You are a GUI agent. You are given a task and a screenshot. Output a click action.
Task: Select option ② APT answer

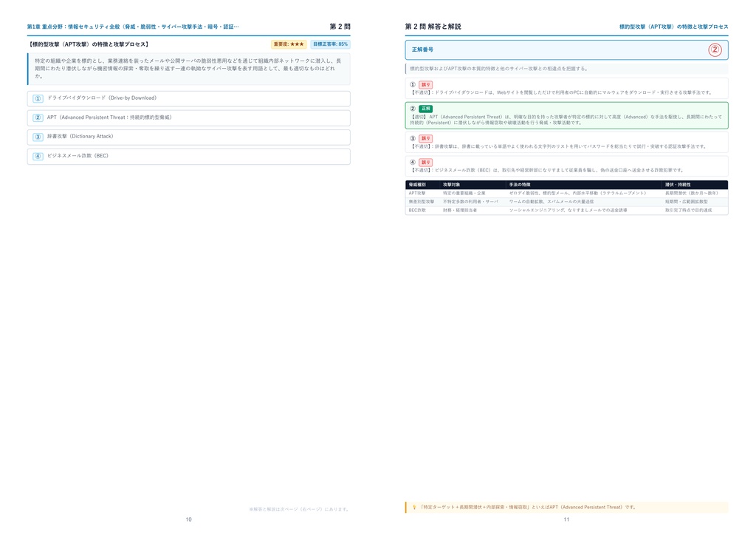tap(188, 117)
